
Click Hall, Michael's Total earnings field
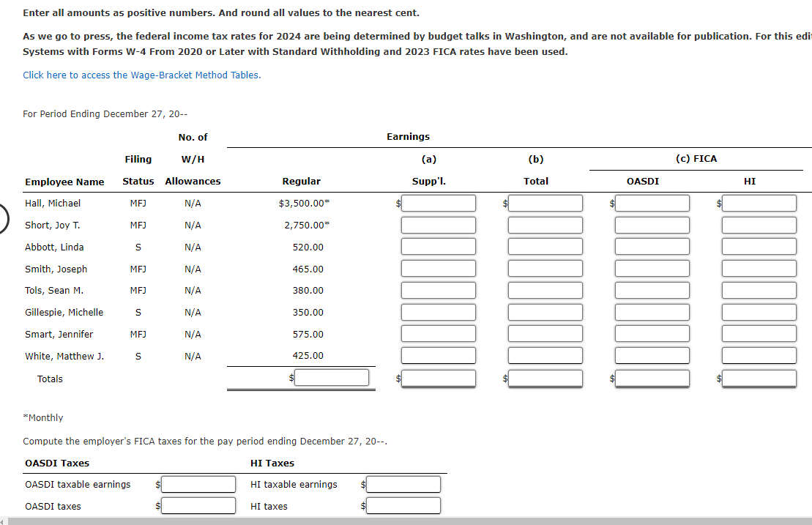tap(545, 203)
